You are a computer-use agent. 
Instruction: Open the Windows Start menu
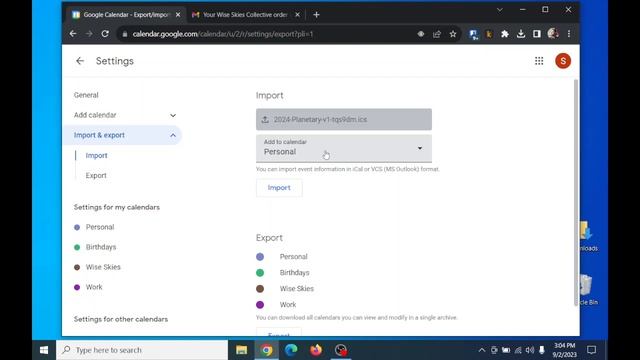point(44,350)
